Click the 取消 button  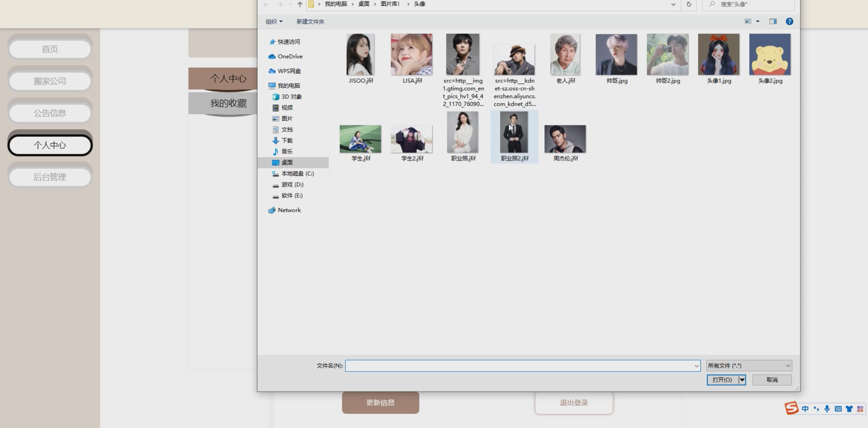(x=772, y=380)
